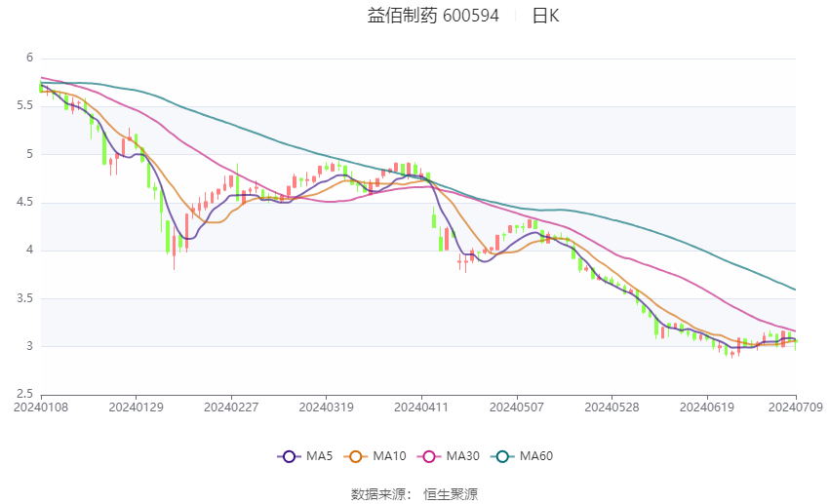
Task: Click the 20240108 date axis label
Action: [41, 407]
